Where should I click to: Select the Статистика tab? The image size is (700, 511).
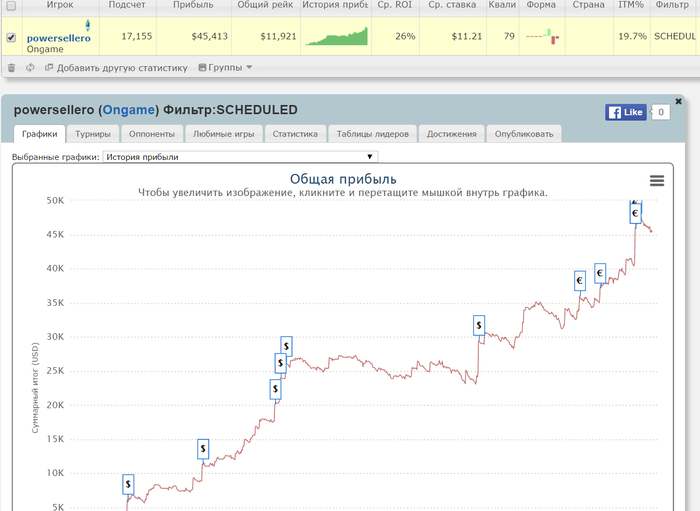point(295,134)
